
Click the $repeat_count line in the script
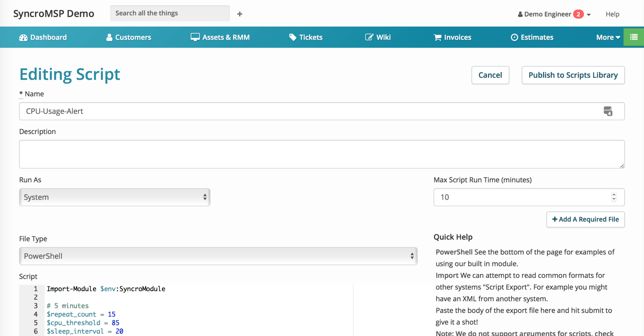[x=81, y=314]
